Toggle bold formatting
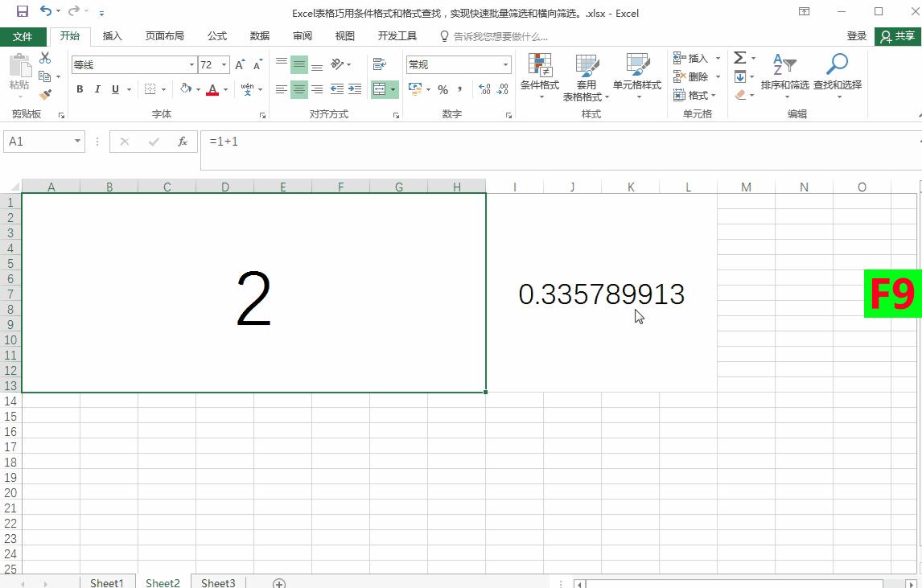The image size is (922, 588). coord(79,89)
